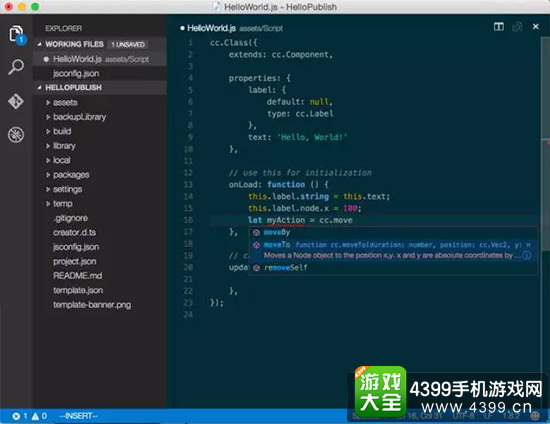550x424 pixels.
Task: Expand the library folder
Action: pyautogui.click(x=48, y=146)
